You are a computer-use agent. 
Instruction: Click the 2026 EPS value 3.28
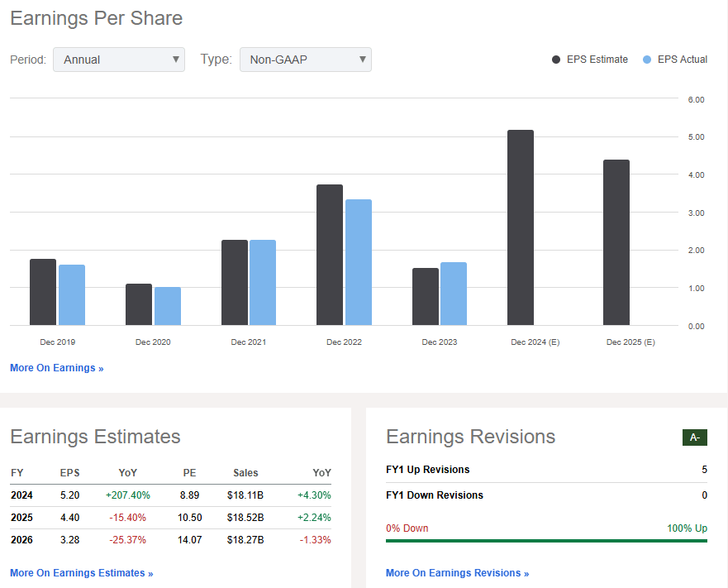pyautogui.click(x=69, y=539)
